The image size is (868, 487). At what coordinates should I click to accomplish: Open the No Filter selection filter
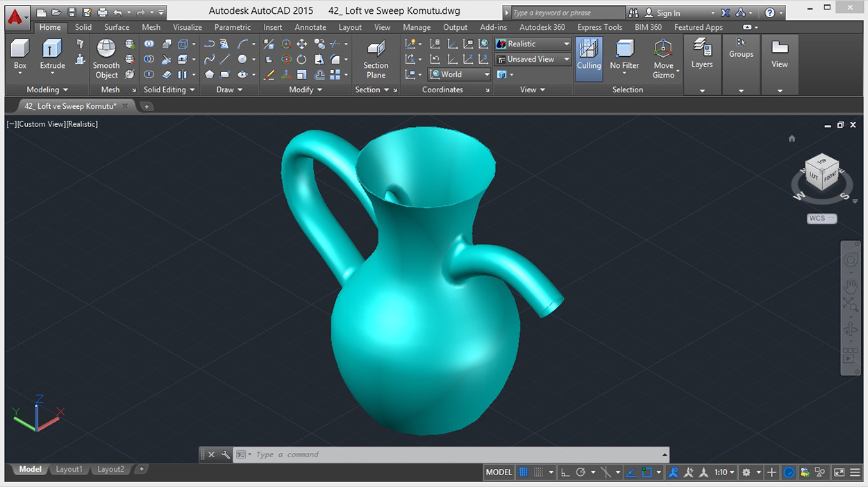click(624, 55)
